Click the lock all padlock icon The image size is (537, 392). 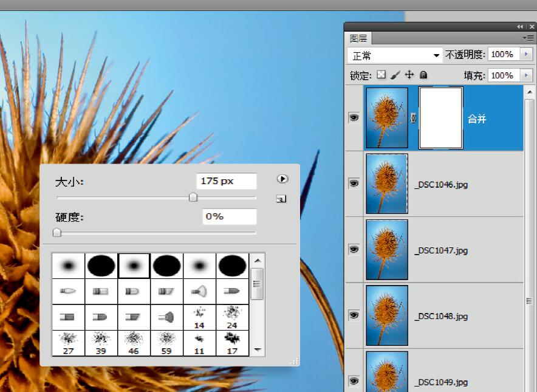(x=423, y=75)
